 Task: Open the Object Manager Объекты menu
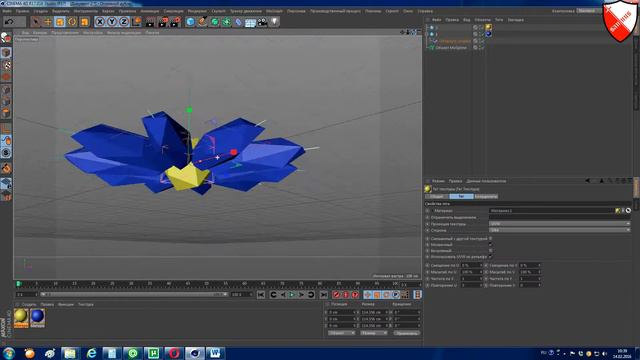point(482,20)
